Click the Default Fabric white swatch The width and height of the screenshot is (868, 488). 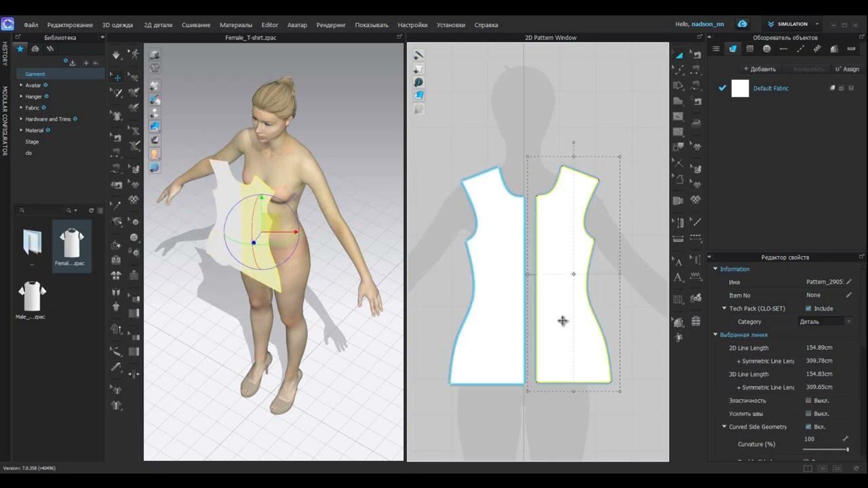pos(740,88)
